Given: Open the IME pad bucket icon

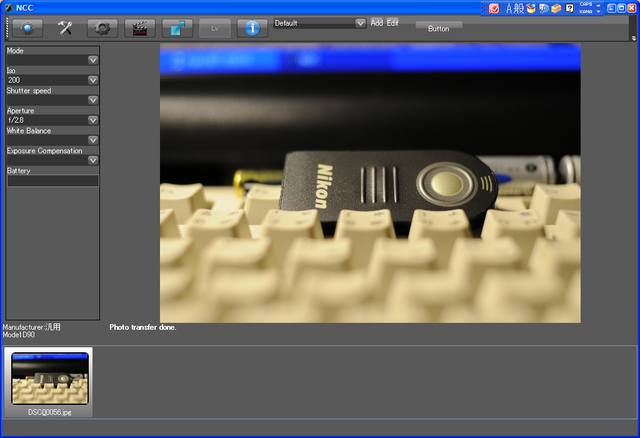Looking at the screenshot, I should click(531, 8).
